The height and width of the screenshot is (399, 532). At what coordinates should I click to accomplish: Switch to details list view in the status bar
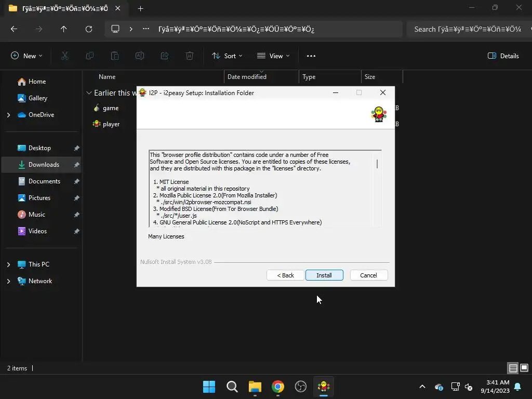point(513,368)
